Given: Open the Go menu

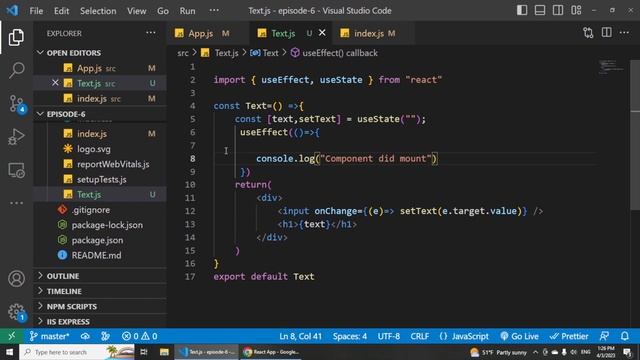Looking at the screenshot, I should 163,11.
